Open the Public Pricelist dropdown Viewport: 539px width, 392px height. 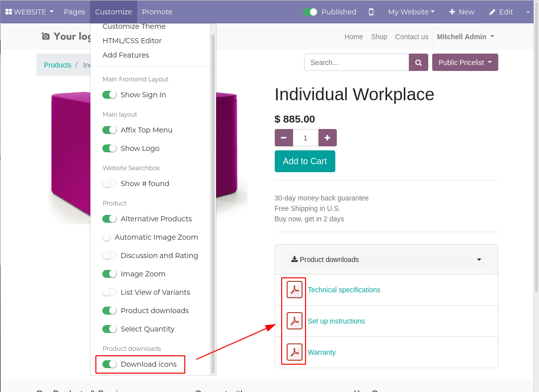[x=465, y=63]
